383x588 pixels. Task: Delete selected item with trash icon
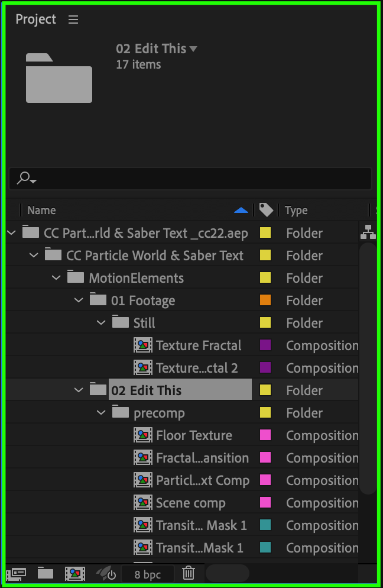pos(189,573)
